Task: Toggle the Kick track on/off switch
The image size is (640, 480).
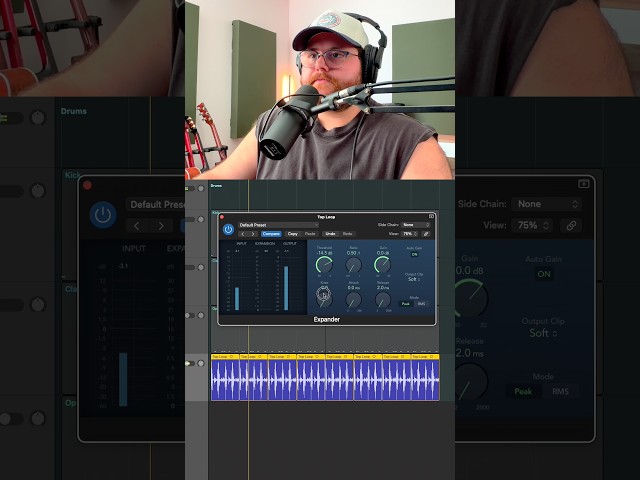Action: [190, 220]
